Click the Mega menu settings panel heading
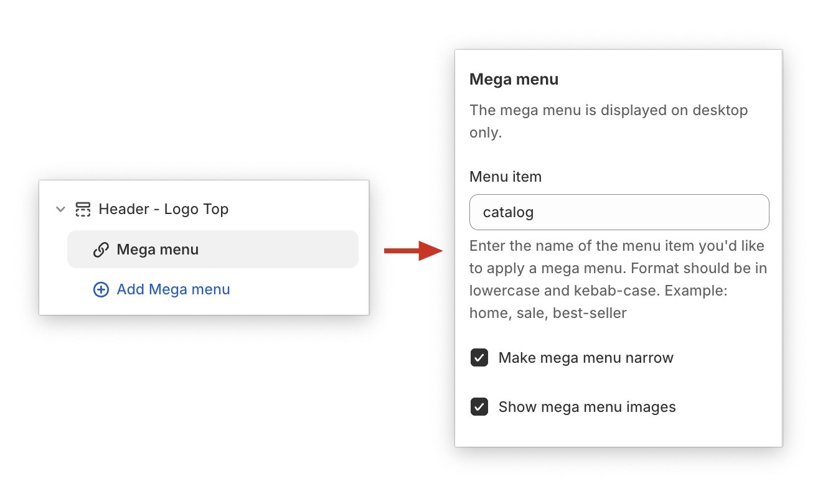The image size is (828, 504). click(514, 80)
